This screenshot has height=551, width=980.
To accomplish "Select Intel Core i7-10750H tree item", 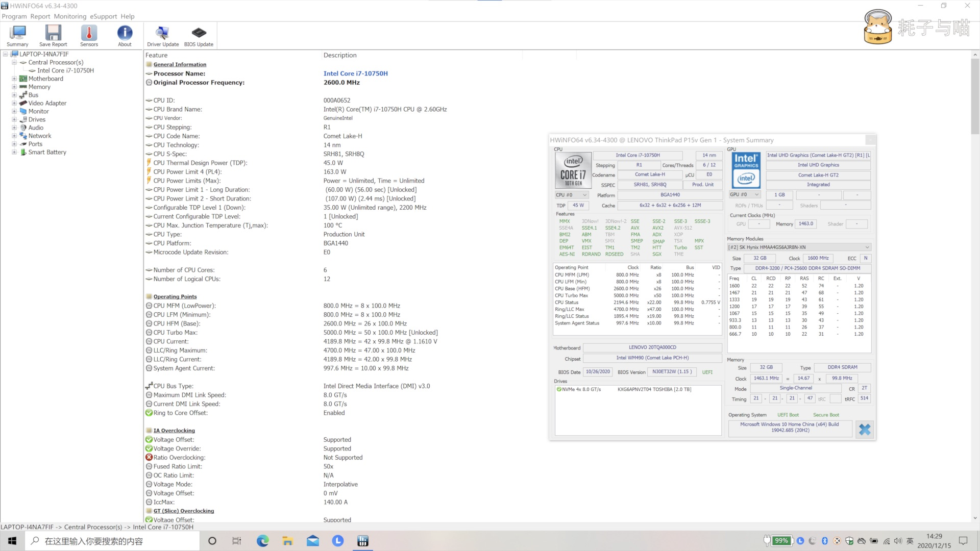I will click(65, 70).
